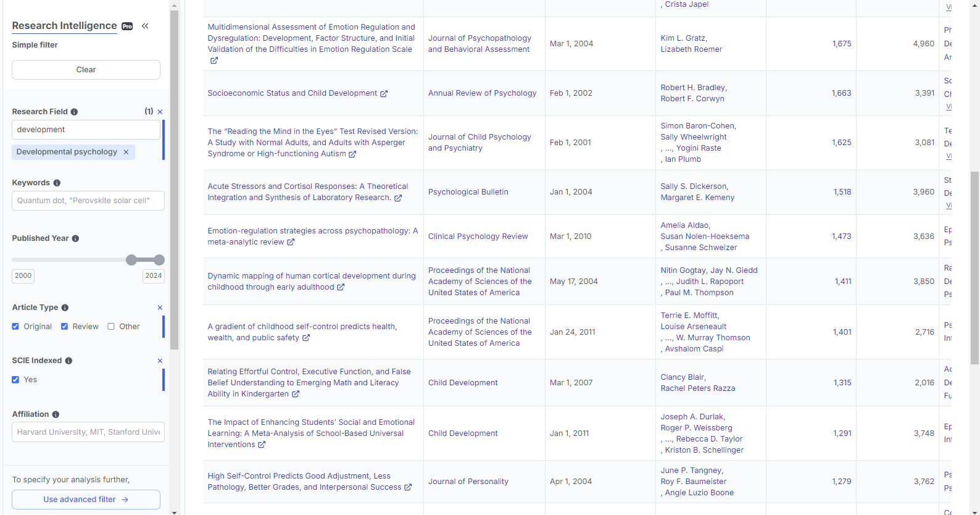The height and width of the screenshot is (515, 980).
Task: Click citation count 1,675 link
Action: 842,44
